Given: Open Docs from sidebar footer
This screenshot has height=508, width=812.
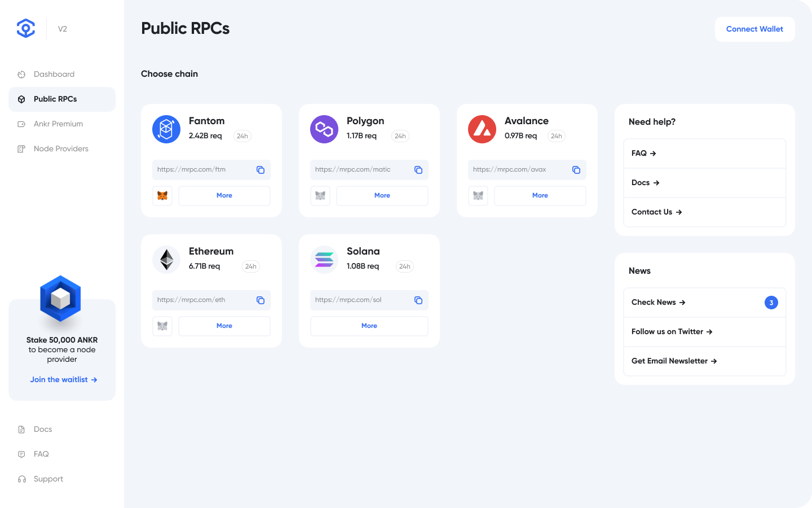Looking at the screenshot, I should tap(62, 430).
